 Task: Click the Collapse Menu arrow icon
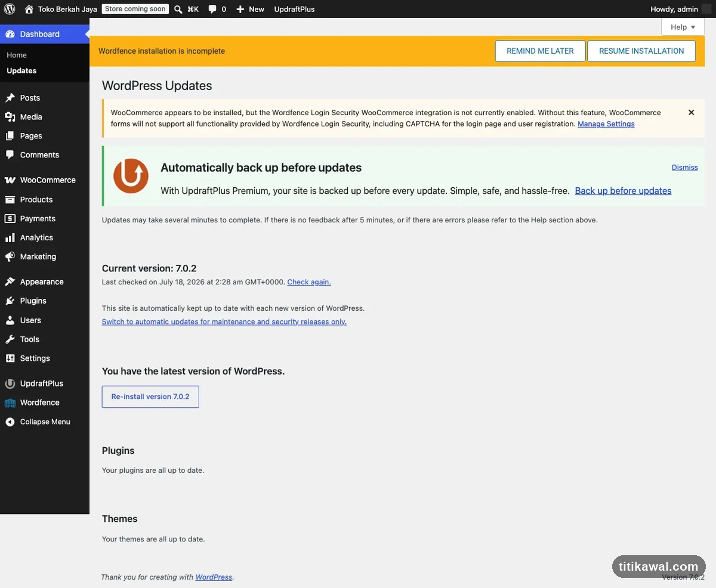[10, 422]
